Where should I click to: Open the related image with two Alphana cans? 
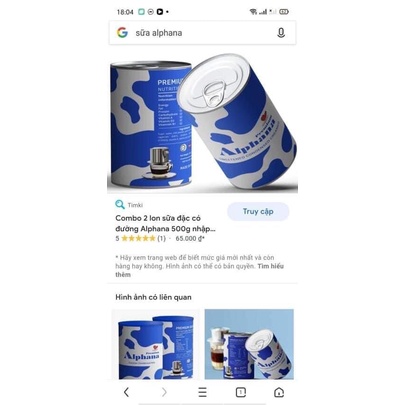click(156, 344)
